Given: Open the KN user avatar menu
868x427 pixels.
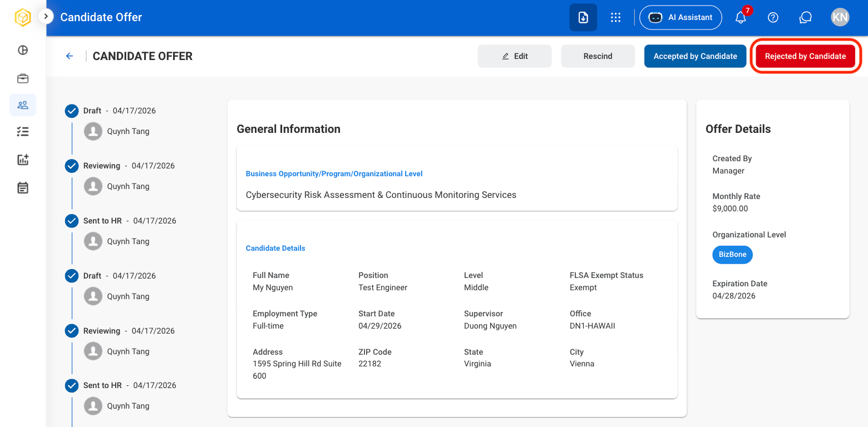Looking at the screenshot, I should [x=840, y=17].
